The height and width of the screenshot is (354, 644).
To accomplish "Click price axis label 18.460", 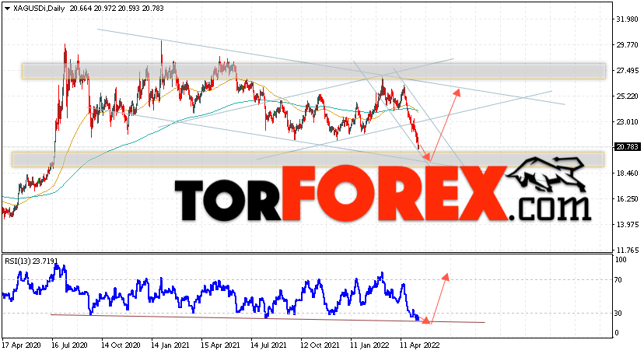I will coord(627,173).
